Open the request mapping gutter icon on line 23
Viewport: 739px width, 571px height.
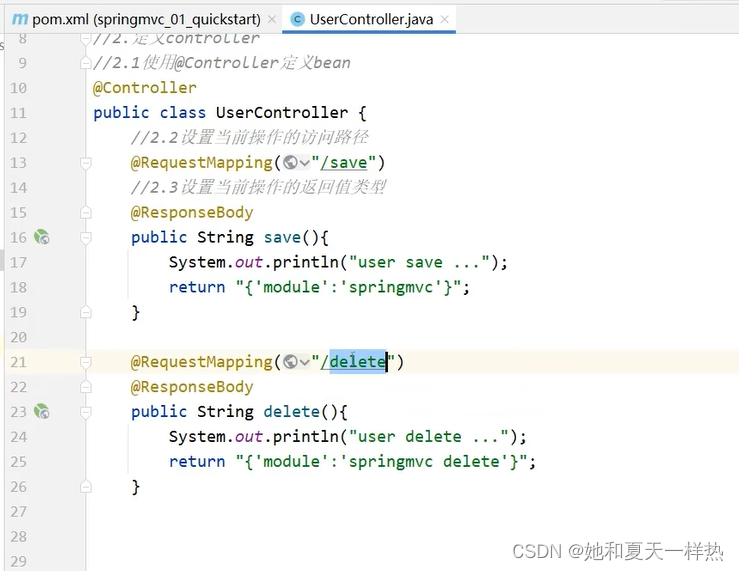tap(42, 411)
